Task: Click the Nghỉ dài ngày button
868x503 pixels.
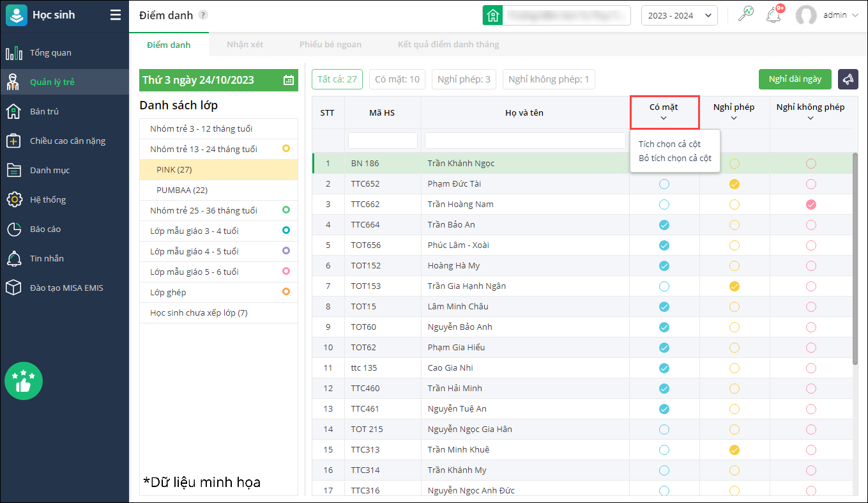Action: pos(795,79)
